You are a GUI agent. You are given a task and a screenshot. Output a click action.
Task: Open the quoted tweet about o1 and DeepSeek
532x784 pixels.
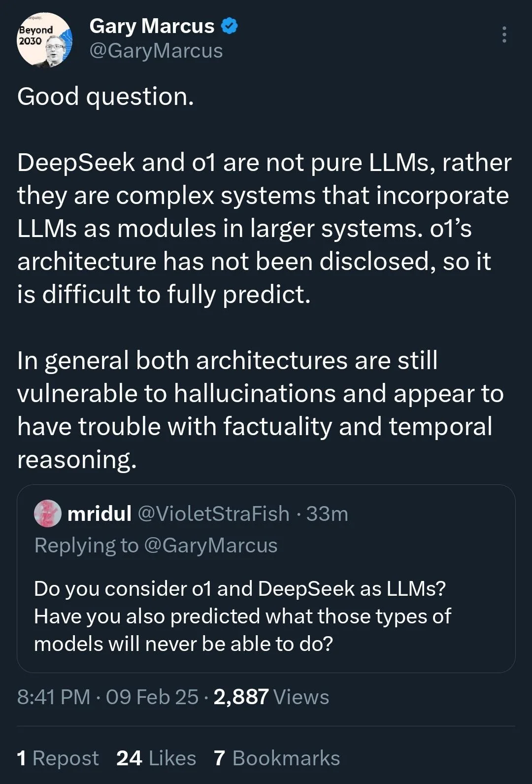click(266, 579)
